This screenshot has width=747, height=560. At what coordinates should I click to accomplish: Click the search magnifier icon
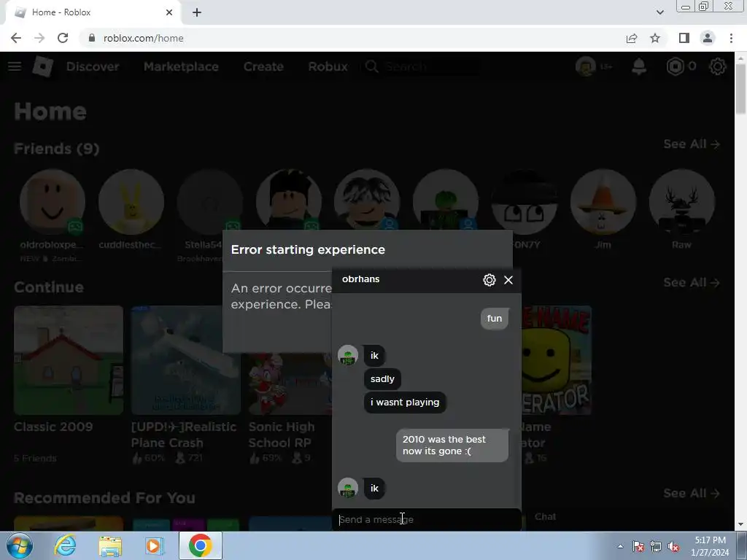click(x=372, y=66)
